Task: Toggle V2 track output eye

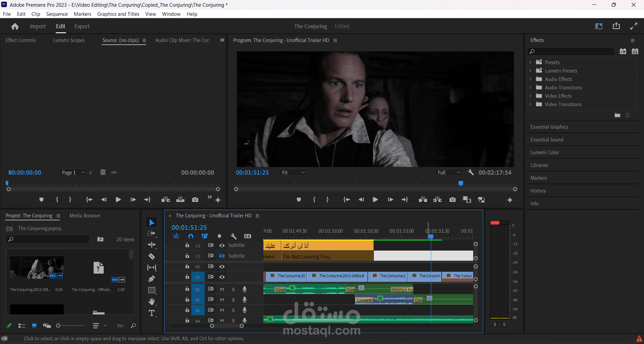Action: (222, 267)
